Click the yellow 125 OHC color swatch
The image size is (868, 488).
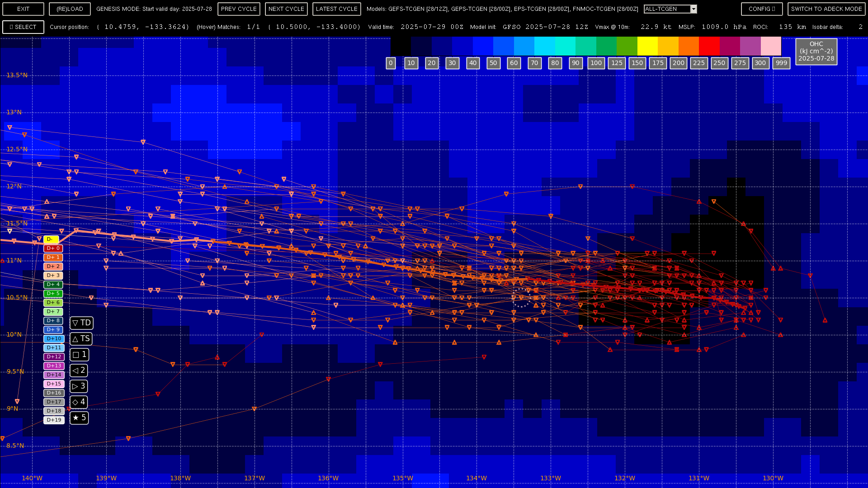[x=647, y=46]
